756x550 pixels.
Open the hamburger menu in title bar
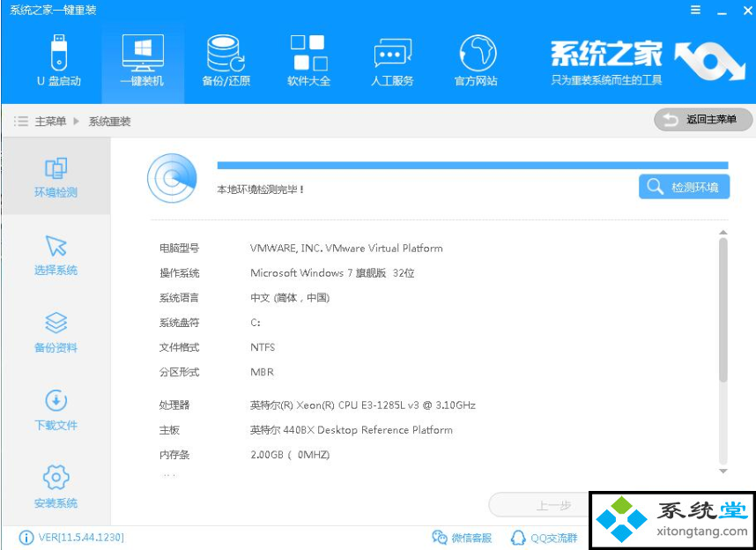pos(695,10)
